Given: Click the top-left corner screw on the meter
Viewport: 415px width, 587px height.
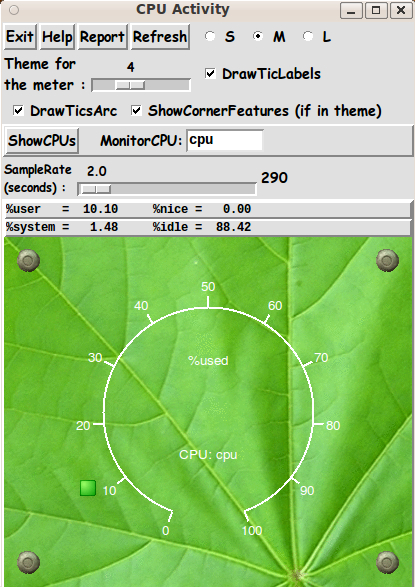Looking at the screenshot, I should click(28, 260).
